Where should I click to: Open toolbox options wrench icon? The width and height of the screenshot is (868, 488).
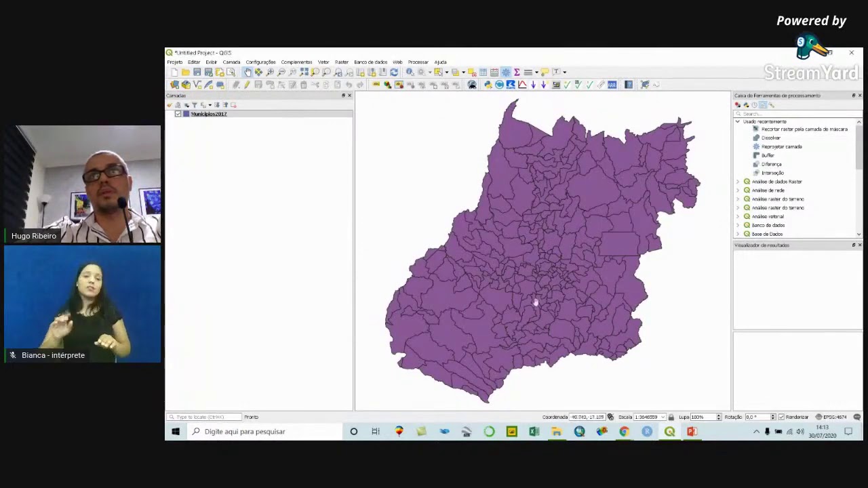point(771,105)
